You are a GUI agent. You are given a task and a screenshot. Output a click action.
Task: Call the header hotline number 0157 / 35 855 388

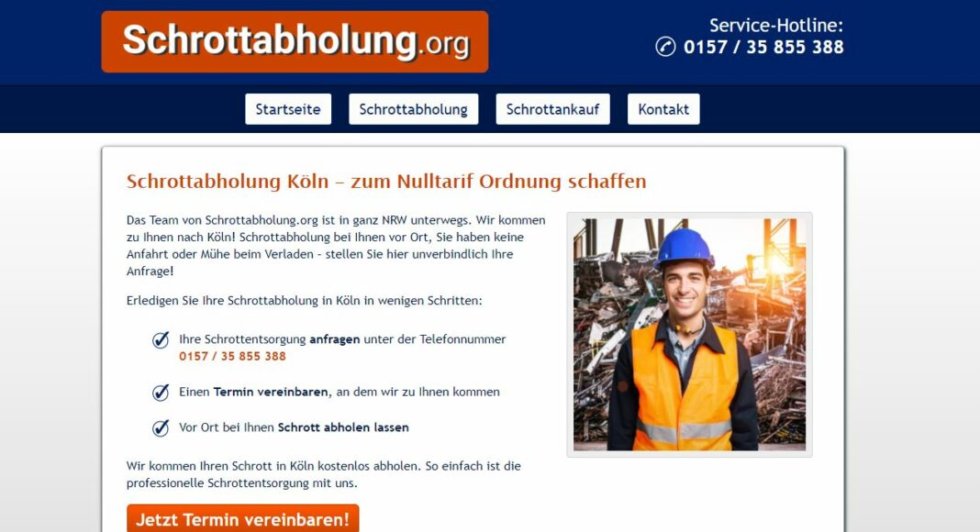point(763,48)
